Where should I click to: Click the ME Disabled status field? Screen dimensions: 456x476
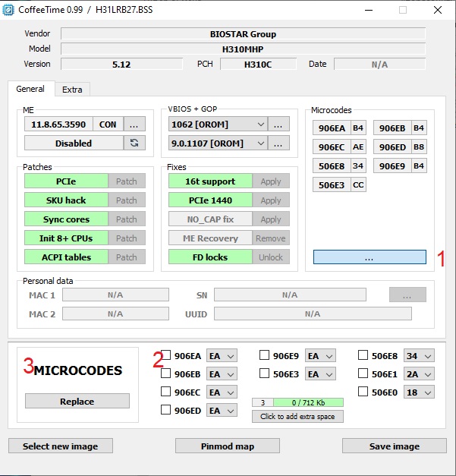74,143
